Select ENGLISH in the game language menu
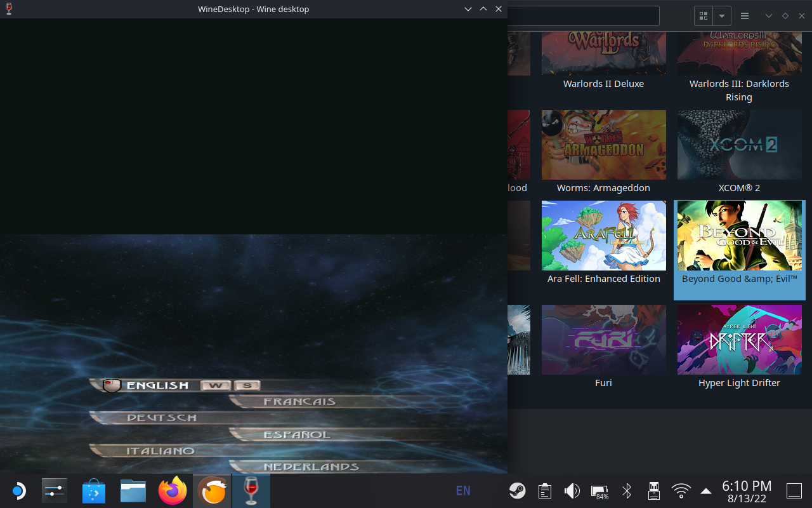 (x=156, y=385)
